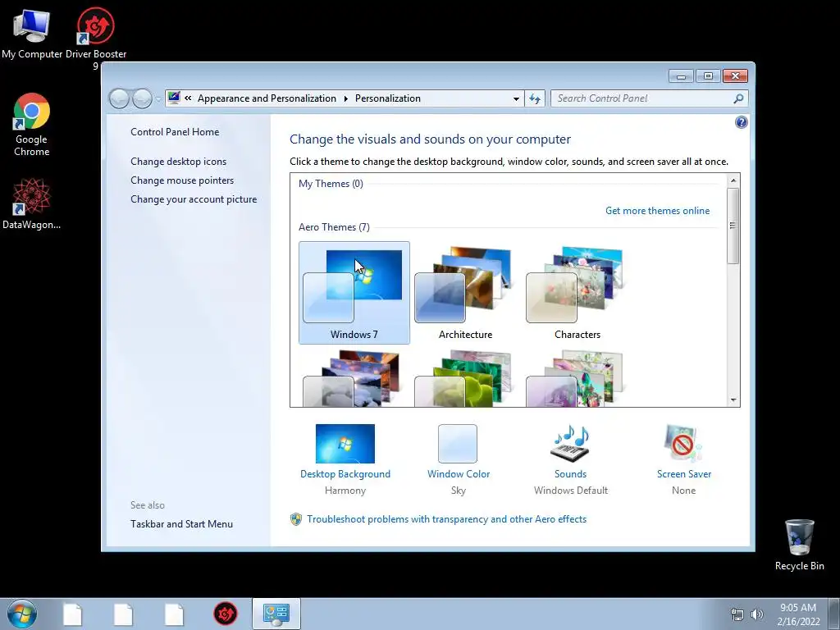
Task: Select the Characters theme
Action: coord(577,293)
